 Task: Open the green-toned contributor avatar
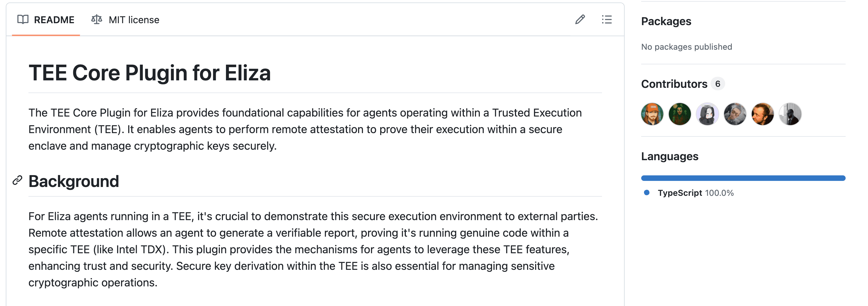(680, 114)
